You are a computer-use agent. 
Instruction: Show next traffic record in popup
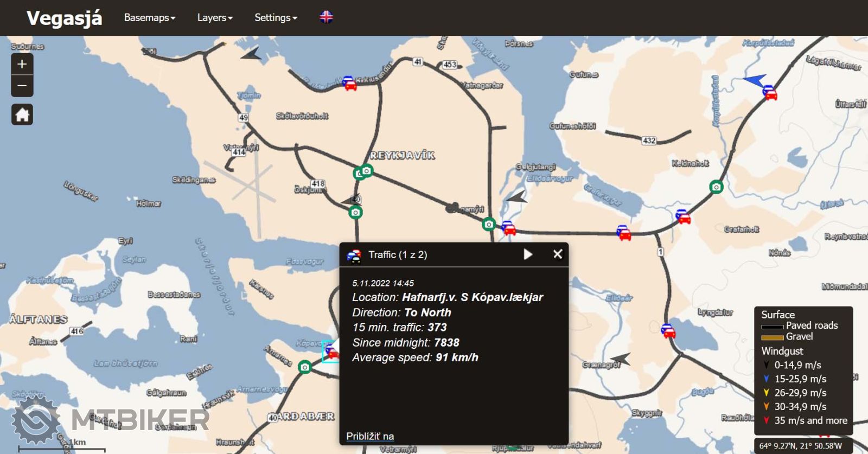pos(528,254)
